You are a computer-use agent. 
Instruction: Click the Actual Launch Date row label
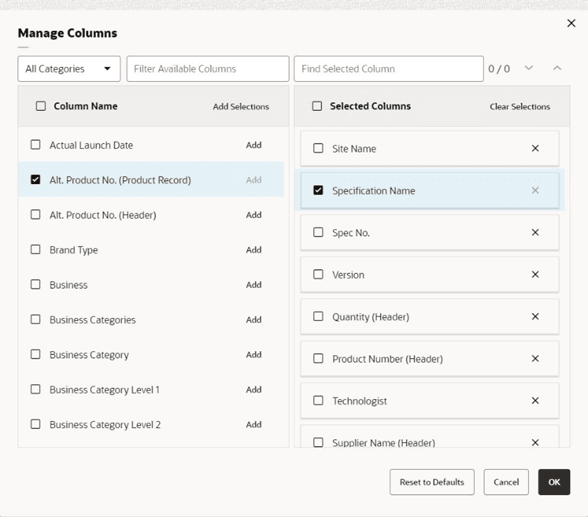(x=91, y=145)
